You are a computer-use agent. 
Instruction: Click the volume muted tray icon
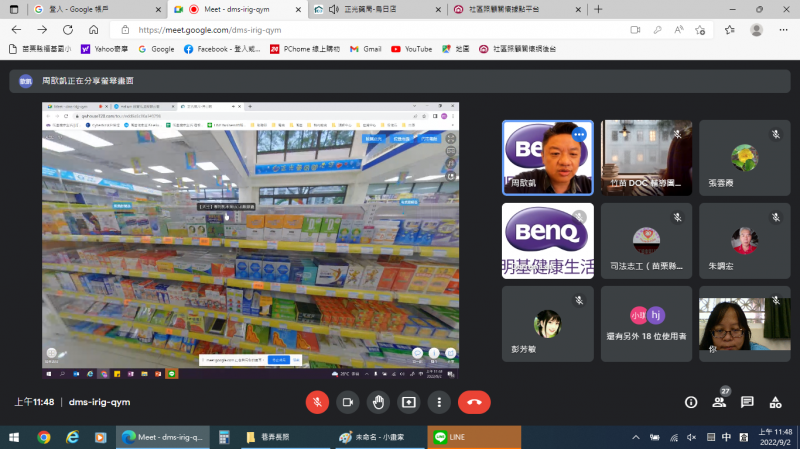click(691, 437)
